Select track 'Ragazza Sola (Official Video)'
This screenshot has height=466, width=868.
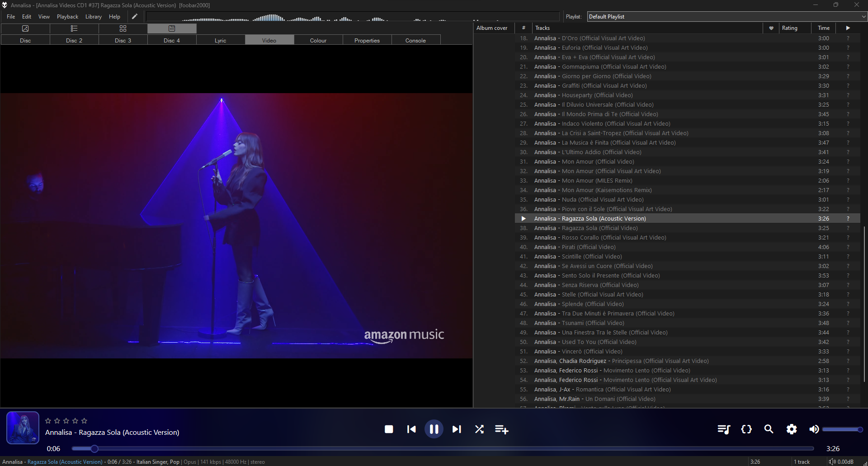click(x=687, y=228)
